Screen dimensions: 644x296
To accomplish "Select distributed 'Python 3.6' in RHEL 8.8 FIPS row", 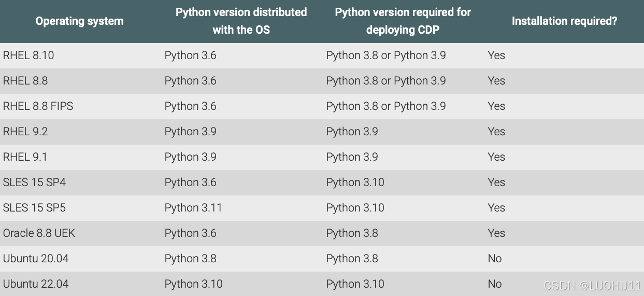I will click(x=191, y=106).
